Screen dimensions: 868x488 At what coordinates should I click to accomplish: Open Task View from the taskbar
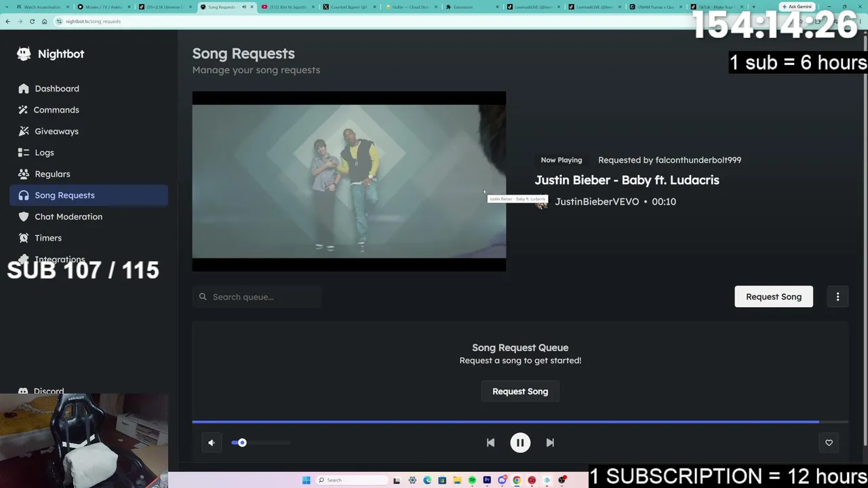(x=397, y=481)
